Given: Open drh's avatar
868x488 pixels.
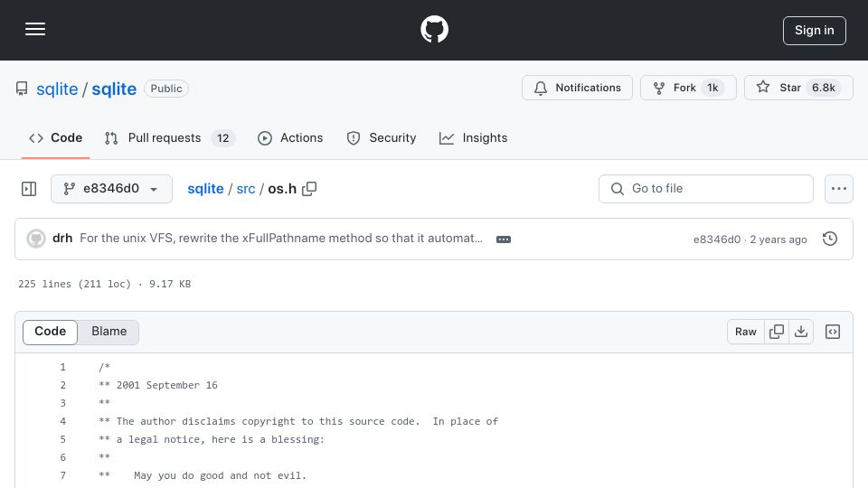Looking at the screenshot, I should pos(36,239).
